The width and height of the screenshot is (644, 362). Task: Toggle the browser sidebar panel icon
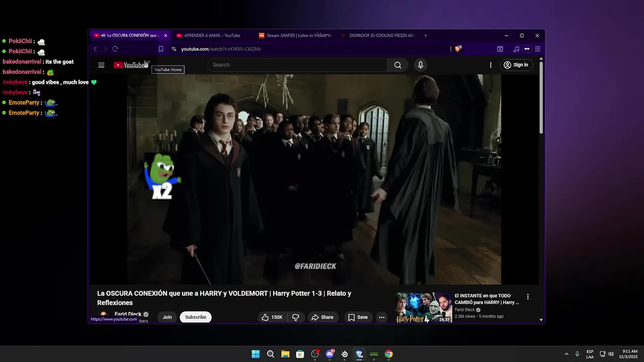(500, 49)
